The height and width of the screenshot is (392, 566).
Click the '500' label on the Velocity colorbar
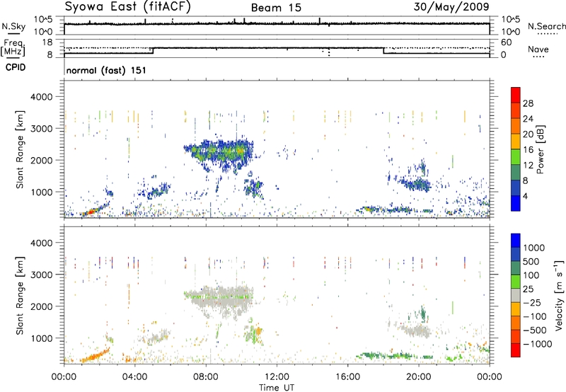531,261
